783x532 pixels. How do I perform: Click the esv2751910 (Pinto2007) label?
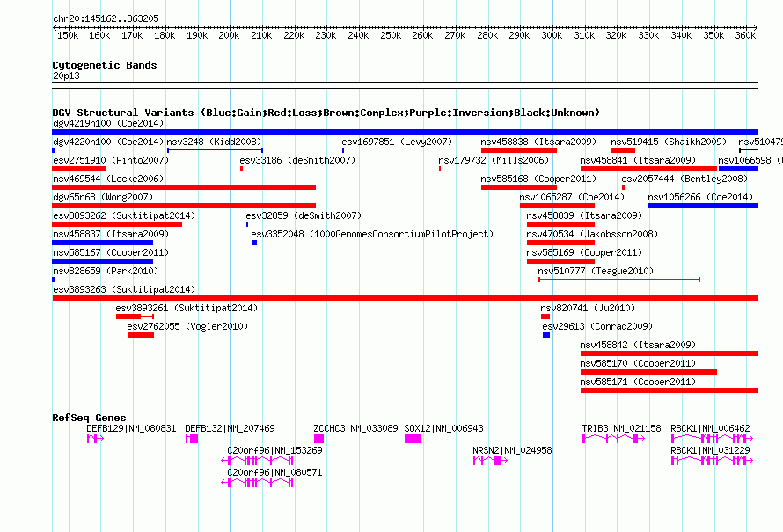[x=111, y=160]
